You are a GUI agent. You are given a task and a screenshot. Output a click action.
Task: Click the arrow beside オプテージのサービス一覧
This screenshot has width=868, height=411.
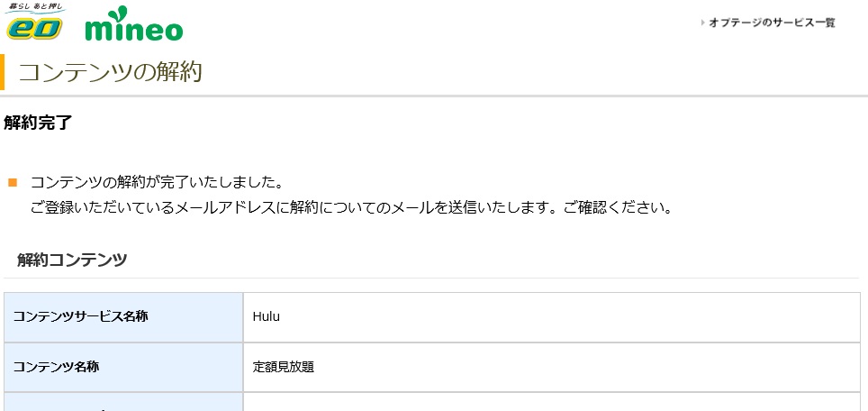tap(702, 23)
